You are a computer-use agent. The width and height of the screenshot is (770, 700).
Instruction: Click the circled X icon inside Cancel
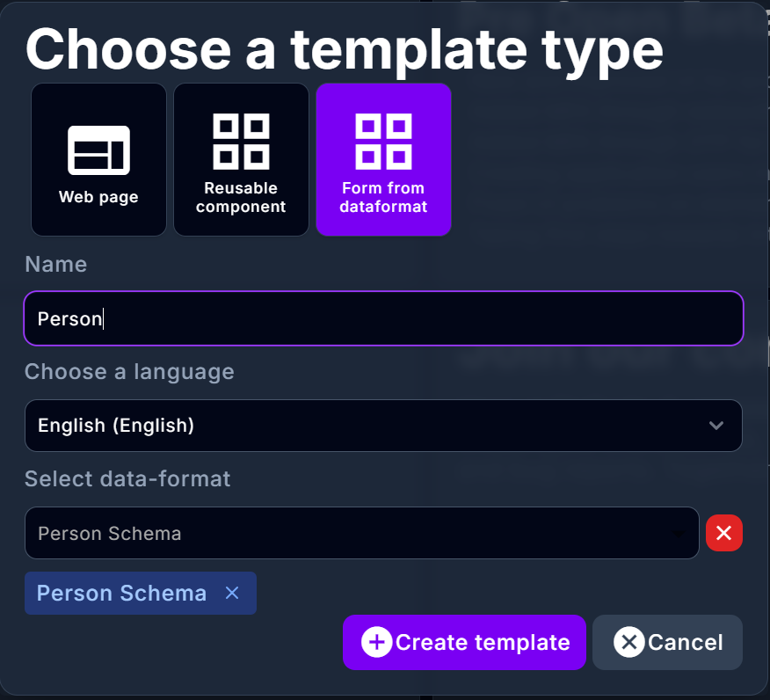point(629,642)
